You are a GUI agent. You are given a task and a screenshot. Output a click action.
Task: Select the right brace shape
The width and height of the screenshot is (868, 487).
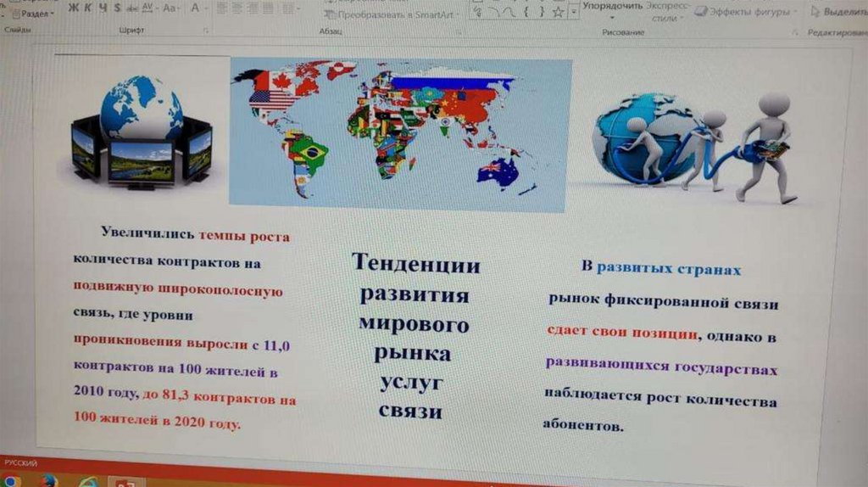pos(542,11)
